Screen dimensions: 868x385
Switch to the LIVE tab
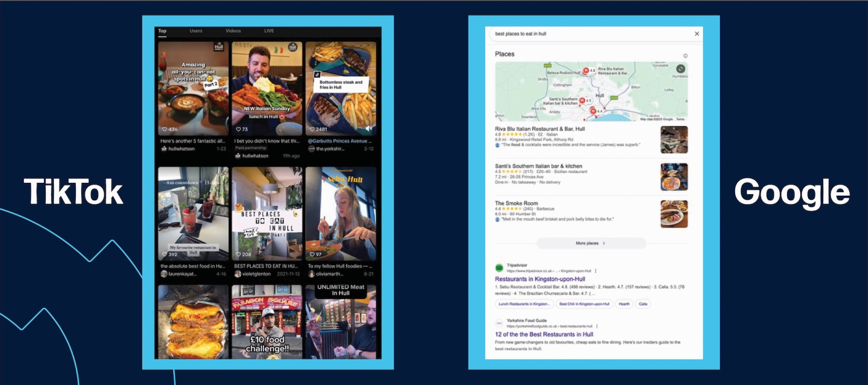click(269, 31)
